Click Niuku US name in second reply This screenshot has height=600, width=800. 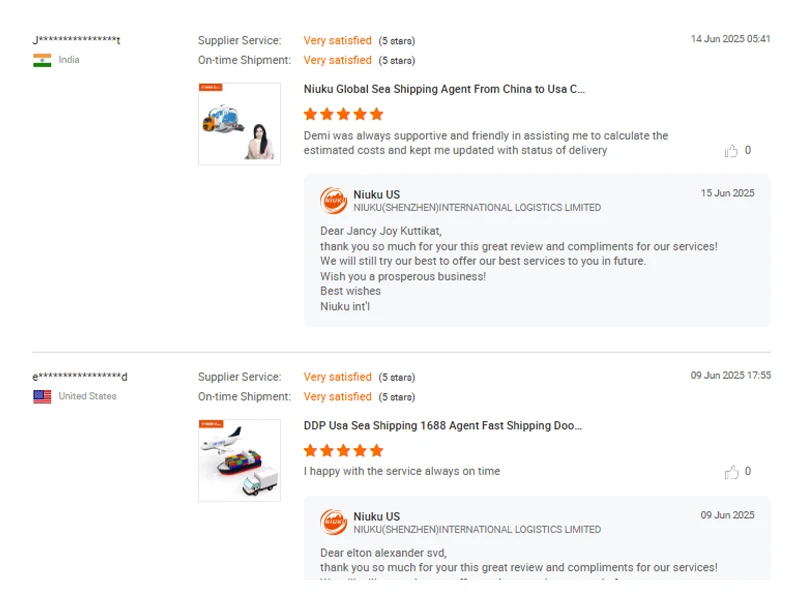point(376,517)
